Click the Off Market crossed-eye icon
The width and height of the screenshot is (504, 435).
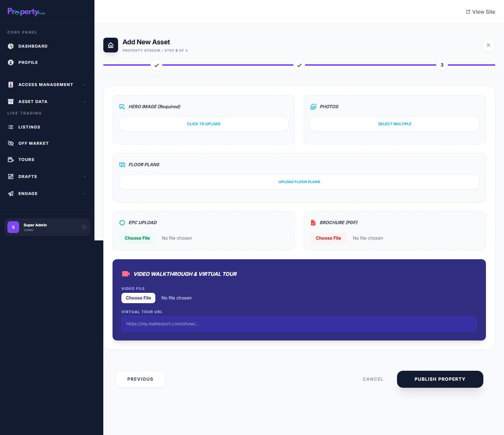point(11,143)
